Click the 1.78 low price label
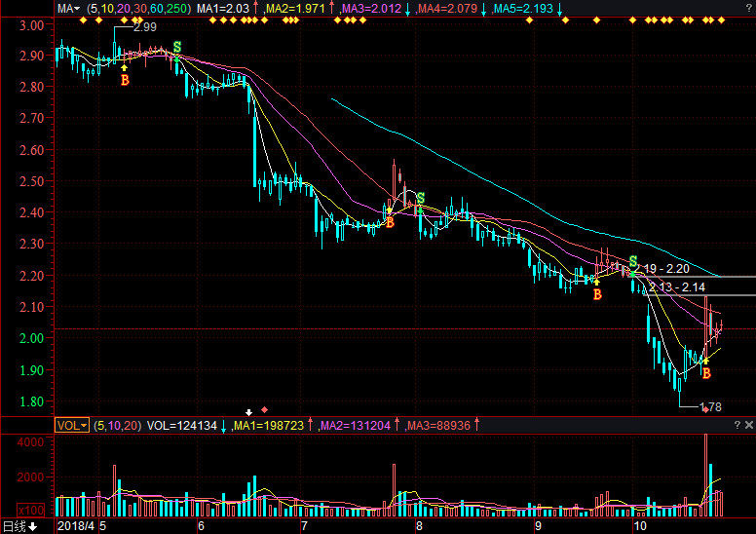The width and height of the screenshot is (756, 534). pos(710,407)
